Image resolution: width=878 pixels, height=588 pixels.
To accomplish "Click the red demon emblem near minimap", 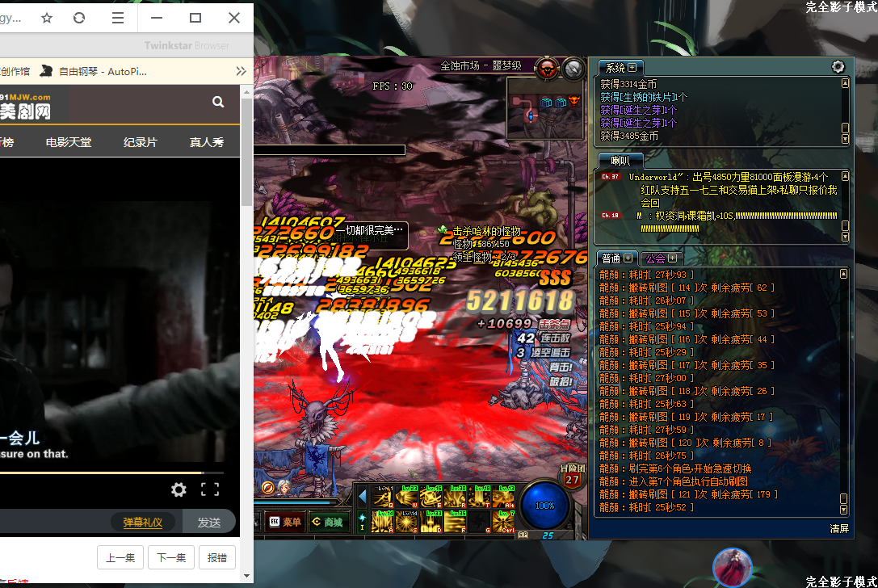I will pos(547,69).
